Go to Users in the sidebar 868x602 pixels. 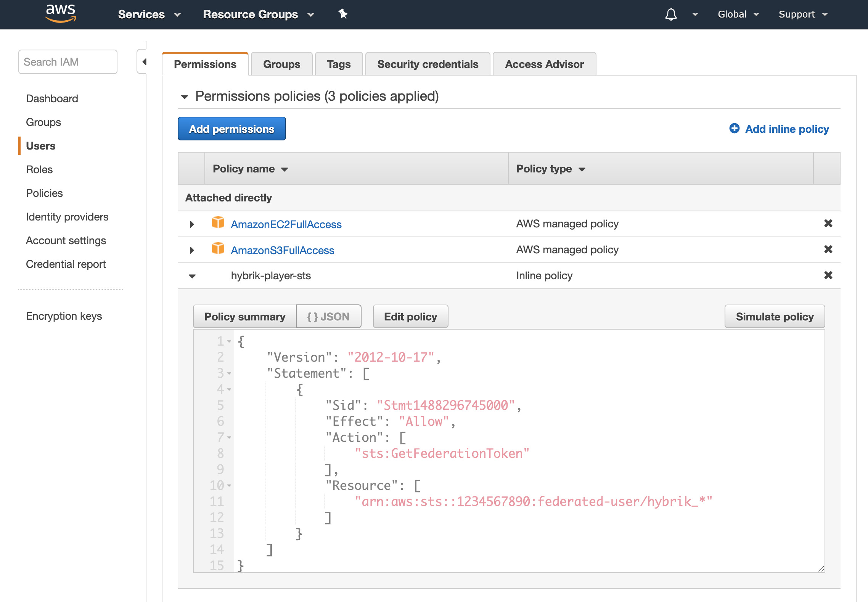click(41, 146)
